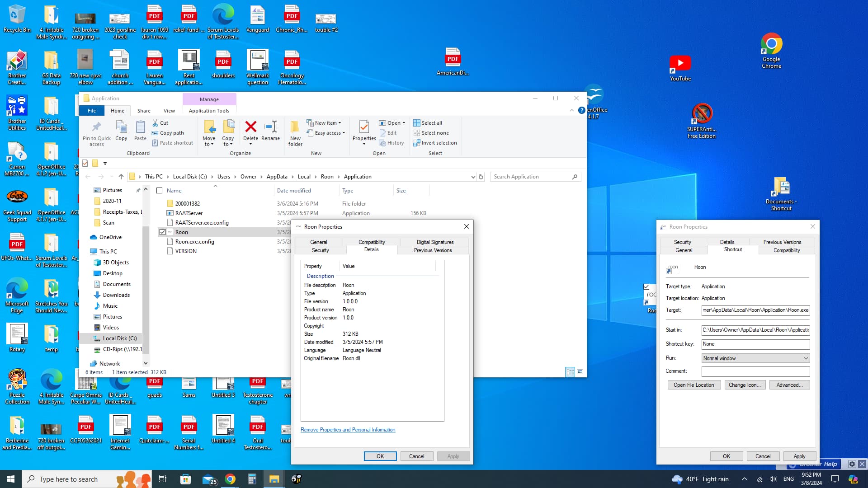Expand the New item dropdown
This screenshot has height=488, width=868.
[x=324, y=123]
